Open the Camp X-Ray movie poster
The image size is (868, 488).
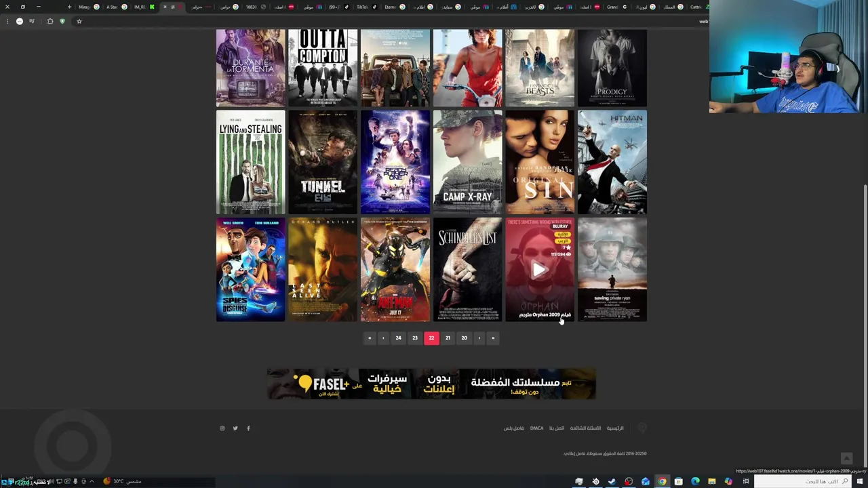pyautogui.click(x=467, y=162)
